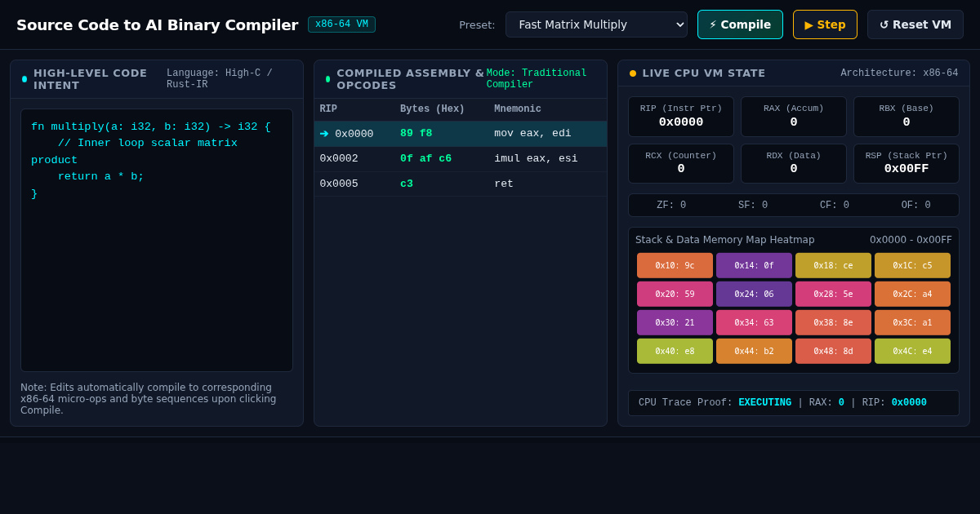Click memory cell 0x18: ce
980x514 pixels.
tap(833, 266)
